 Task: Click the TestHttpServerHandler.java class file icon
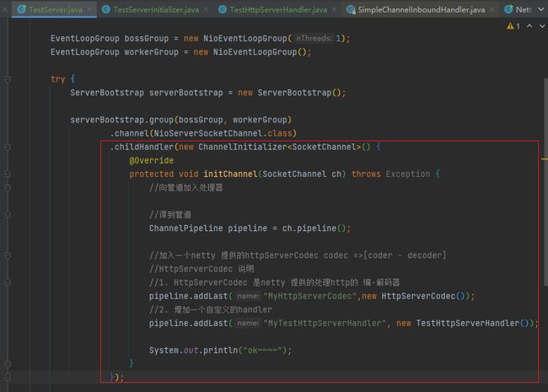coord(223,9)
